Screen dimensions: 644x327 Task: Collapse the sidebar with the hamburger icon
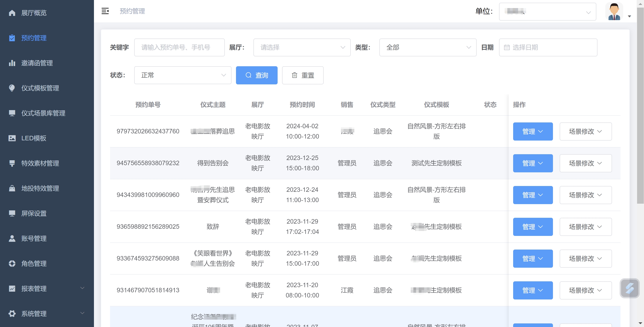pyautogui.click(x=105, y=11)
